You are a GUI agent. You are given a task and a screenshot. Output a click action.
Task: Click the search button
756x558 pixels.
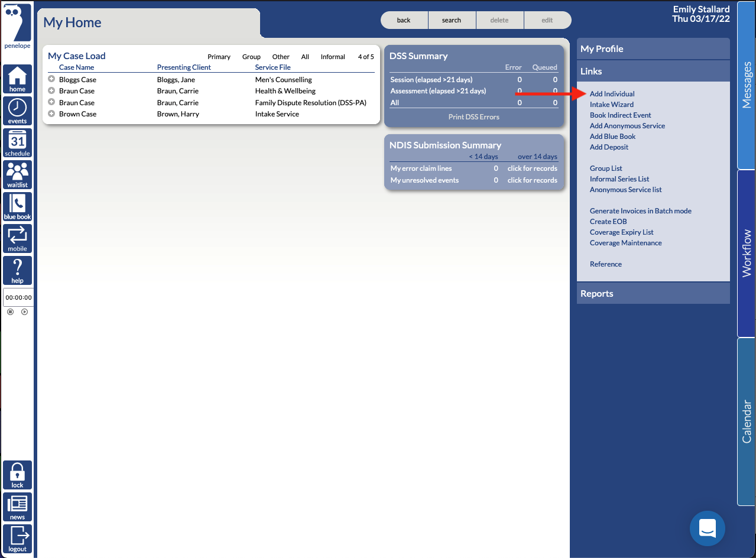click(x=452, y=20)
